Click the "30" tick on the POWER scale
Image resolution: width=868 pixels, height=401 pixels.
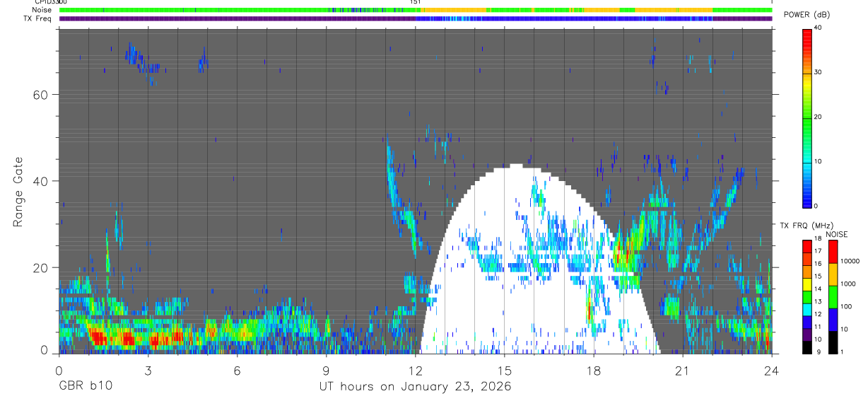[x=819, y=72]
